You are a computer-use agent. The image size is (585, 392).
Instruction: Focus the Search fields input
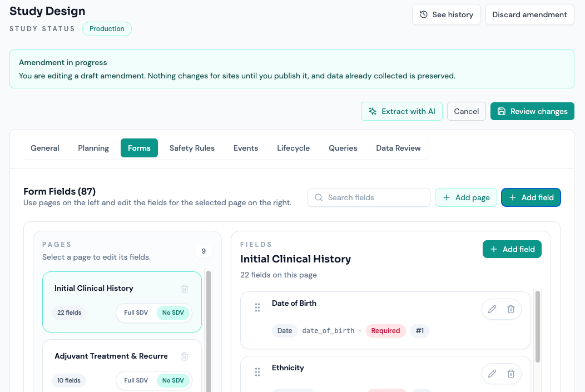pyautogui.click(x=369, y=197)
